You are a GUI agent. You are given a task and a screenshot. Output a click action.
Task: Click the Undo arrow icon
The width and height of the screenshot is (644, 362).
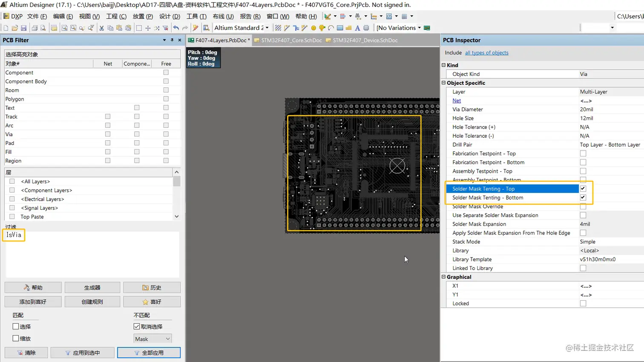(176, 28)
